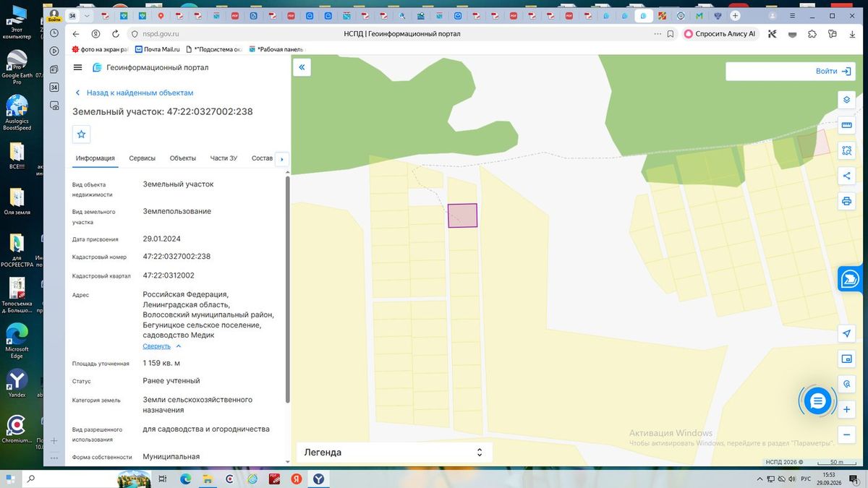Viewport: 868px width, 488px height.
Task: Add land parcel to favorites star
Action: coord(81,134)
